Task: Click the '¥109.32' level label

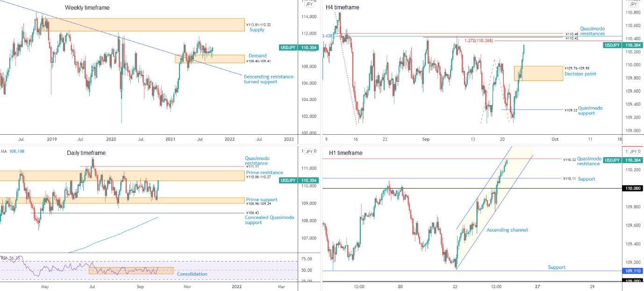Action: [x=571, y=110]
